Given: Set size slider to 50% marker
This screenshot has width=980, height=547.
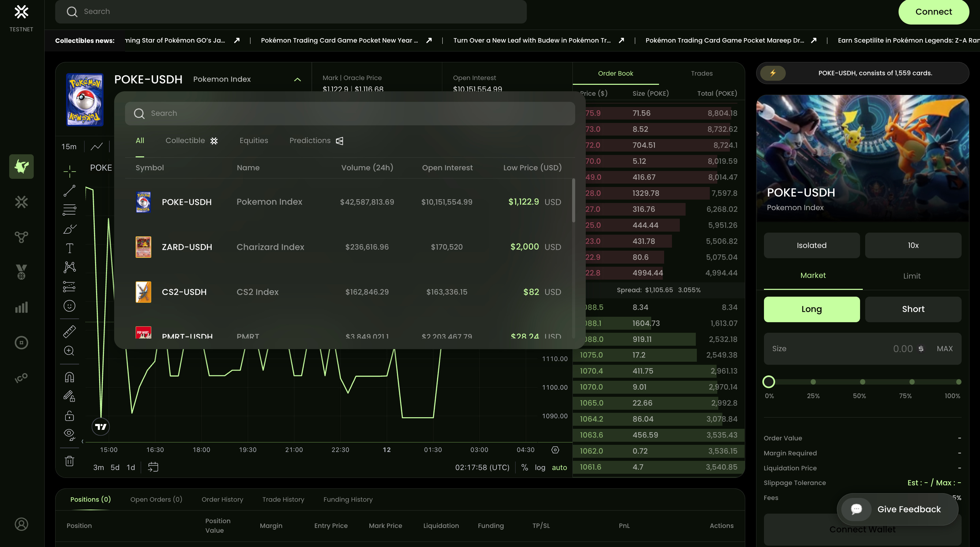Looking at the screenshot, I should 862,382.
